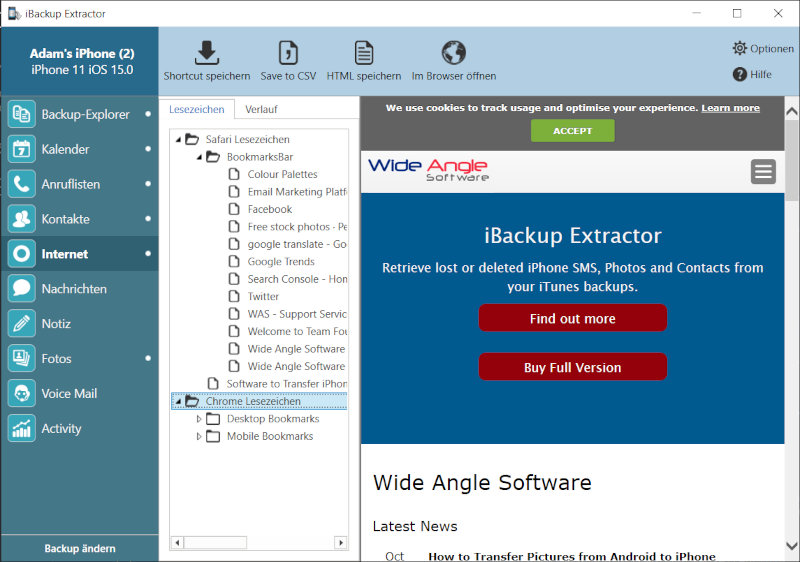Click the Desktop Bookmarks folder icon
Viewport: 800px width, 562px height.
tap(213, 419)
